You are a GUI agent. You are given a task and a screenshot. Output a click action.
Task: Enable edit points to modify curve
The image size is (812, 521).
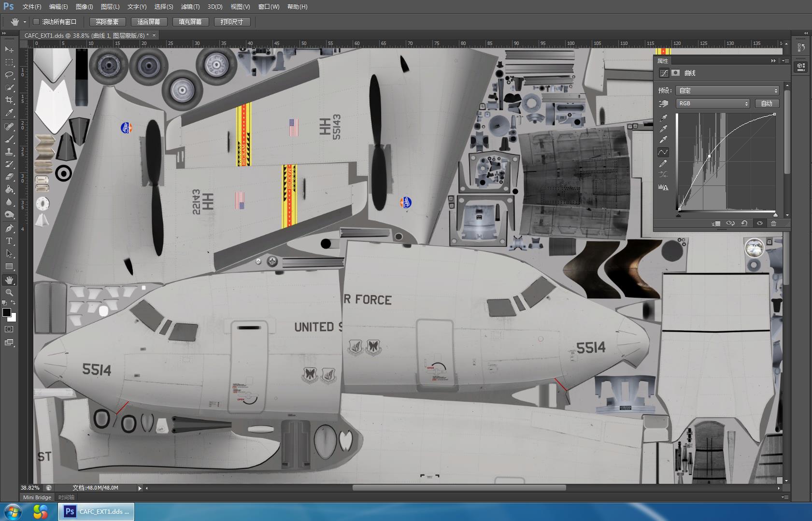(663, 152)
